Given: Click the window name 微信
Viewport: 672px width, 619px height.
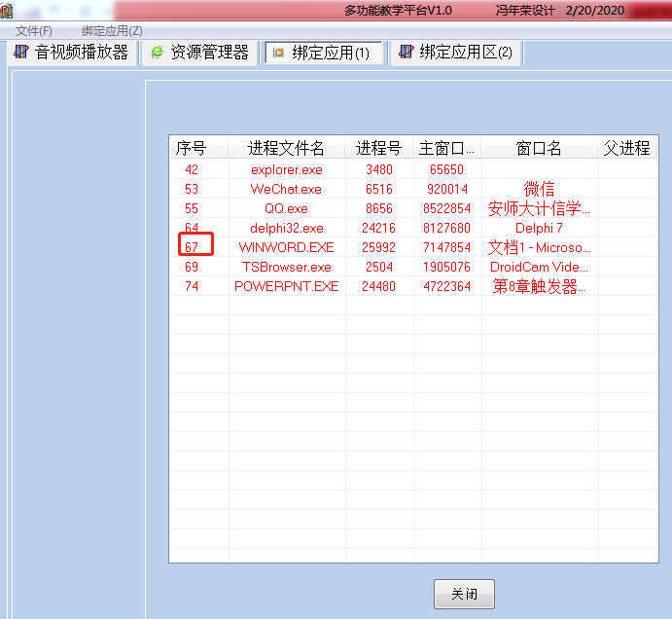Looking at the screenshot, I should pyautogui.click(x=539, y=189).
